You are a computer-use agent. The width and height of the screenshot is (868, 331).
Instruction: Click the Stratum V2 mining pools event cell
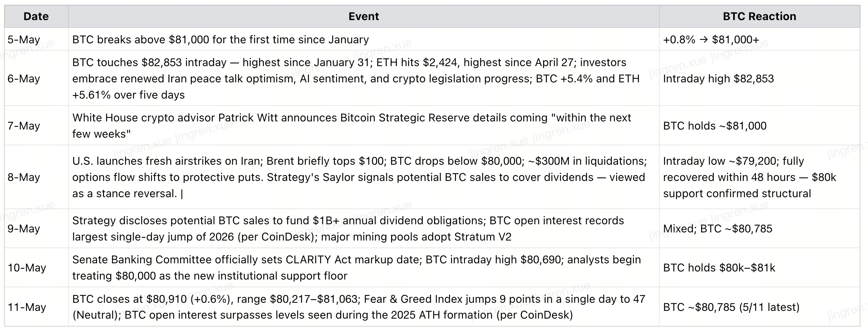[364, 228]
